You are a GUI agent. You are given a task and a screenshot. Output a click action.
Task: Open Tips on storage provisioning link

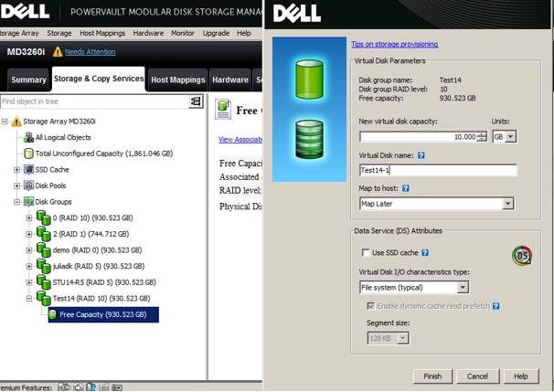pos(395,44)
